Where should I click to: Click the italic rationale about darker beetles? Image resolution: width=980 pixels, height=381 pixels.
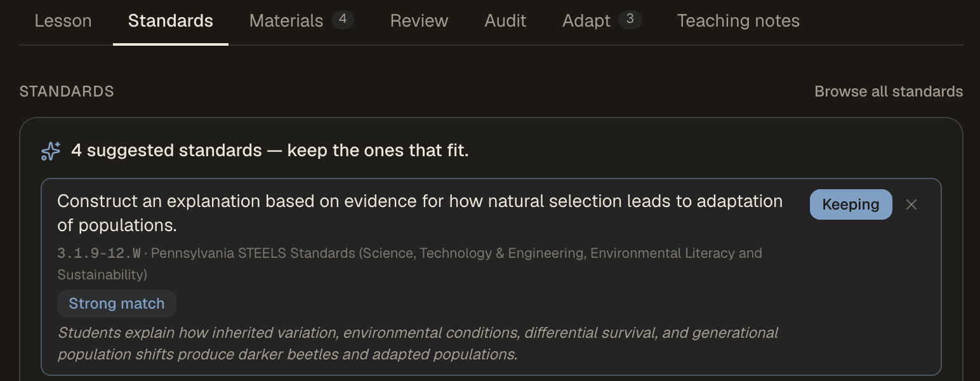click(418, 344)
